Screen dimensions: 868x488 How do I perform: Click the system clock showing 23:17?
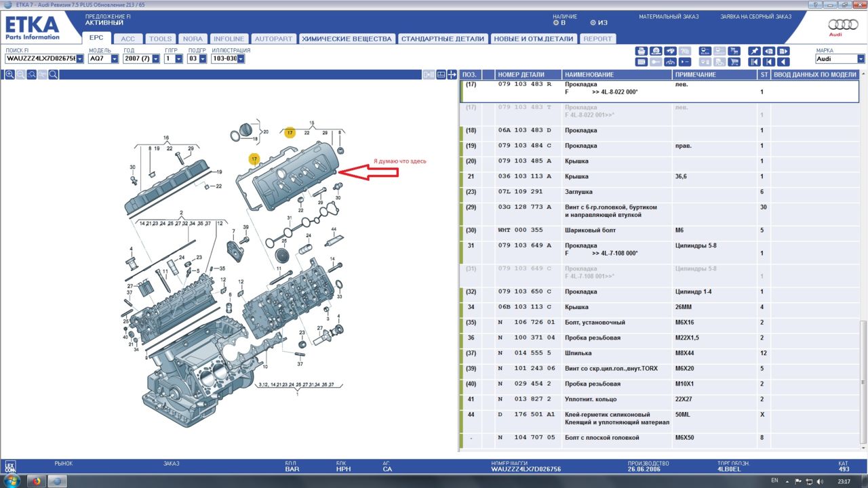[x=844, y=481]
